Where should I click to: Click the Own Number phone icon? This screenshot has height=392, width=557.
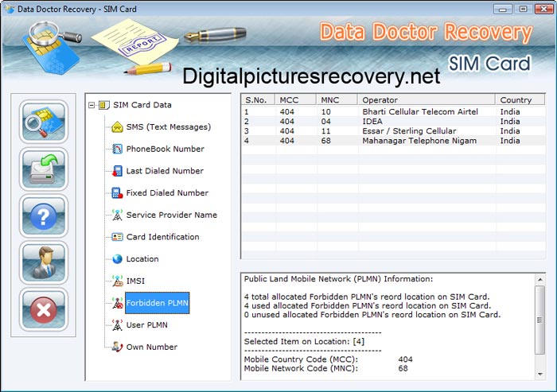(117, 347)
